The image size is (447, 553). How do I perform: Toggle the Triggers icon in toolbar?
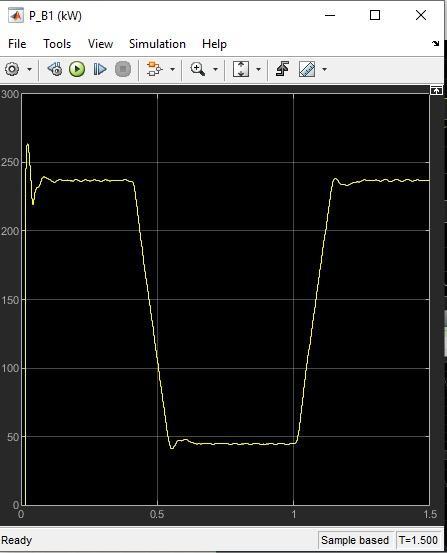click(282, 69)
